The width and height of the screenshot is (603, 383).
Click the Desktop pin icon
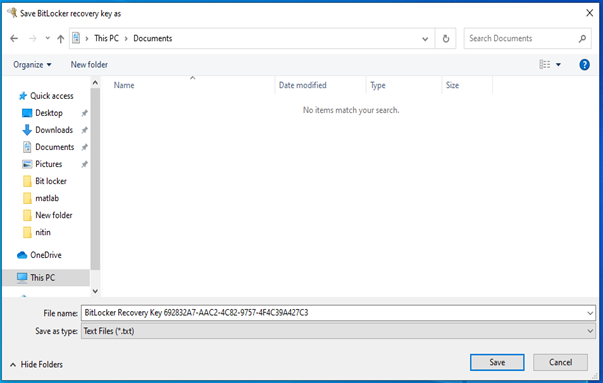(85, 113)
